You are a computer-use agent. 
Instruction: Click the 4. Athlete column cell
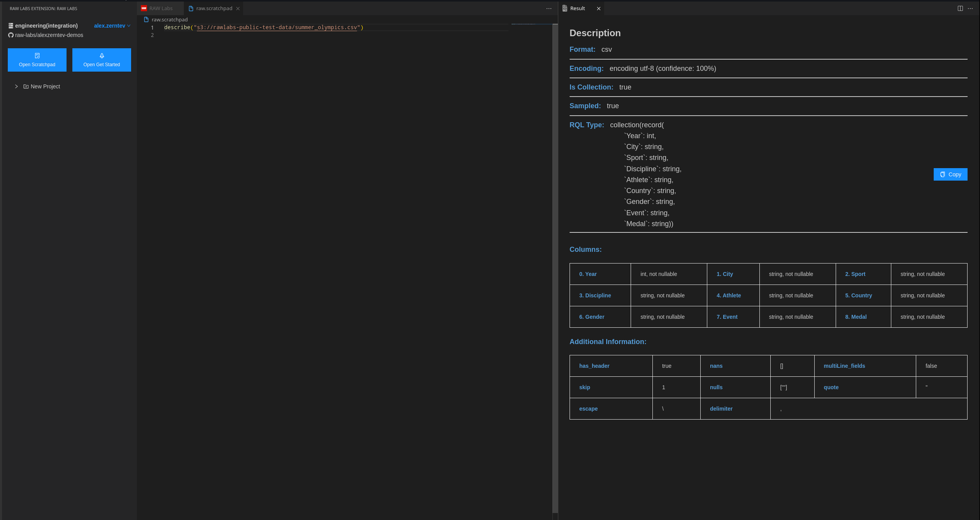(x=733, y=295)
